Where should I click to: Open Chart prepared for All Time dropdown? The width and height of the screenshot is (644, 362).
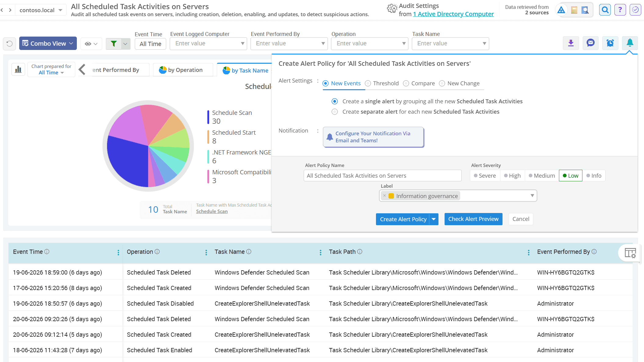click(x=51, y=69)
